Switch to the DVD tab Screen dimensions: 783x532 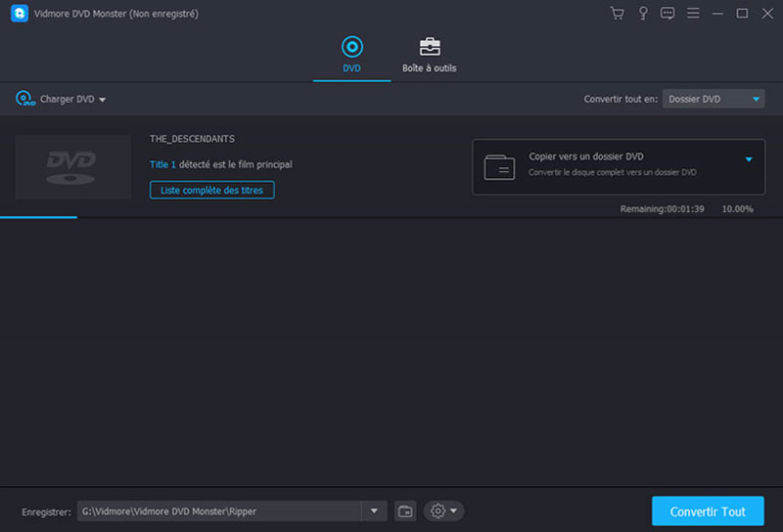pos(351,55)
